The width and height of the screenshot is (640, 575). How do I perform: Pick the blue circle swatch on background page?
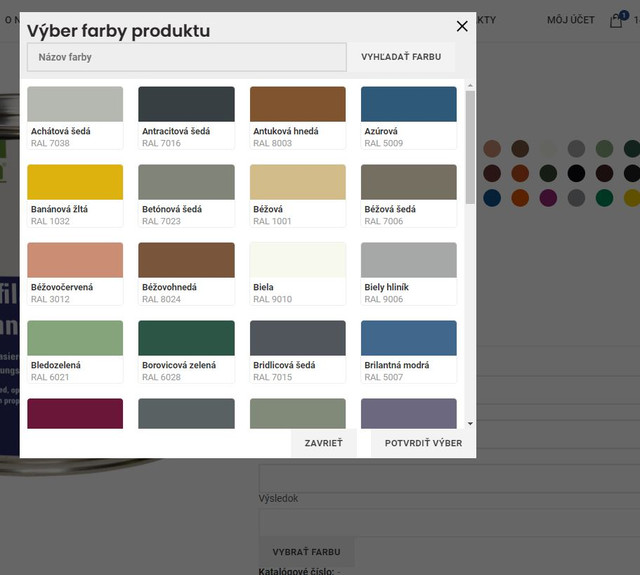(492, 198)
